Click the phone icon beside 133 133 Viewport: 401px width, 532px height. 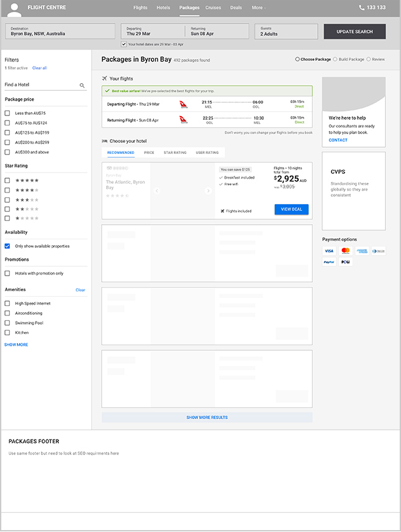[x=362, y=7]
